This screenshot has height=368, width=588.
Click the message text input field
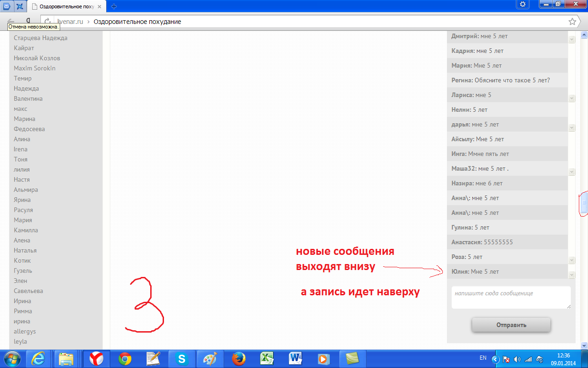pyautogui.click(x=511, y=297)
